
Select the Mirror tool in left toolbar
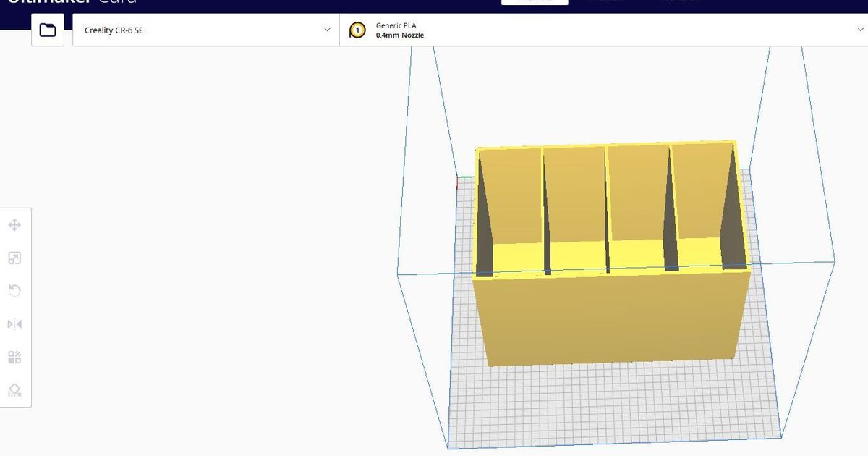click(x=14, y=324)
